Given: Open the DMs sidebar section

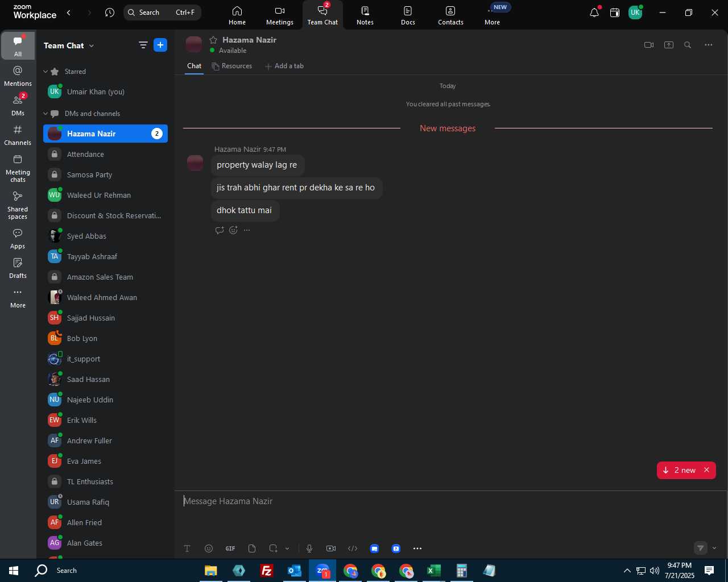Looking at the screenshot, I should [18, 106].
